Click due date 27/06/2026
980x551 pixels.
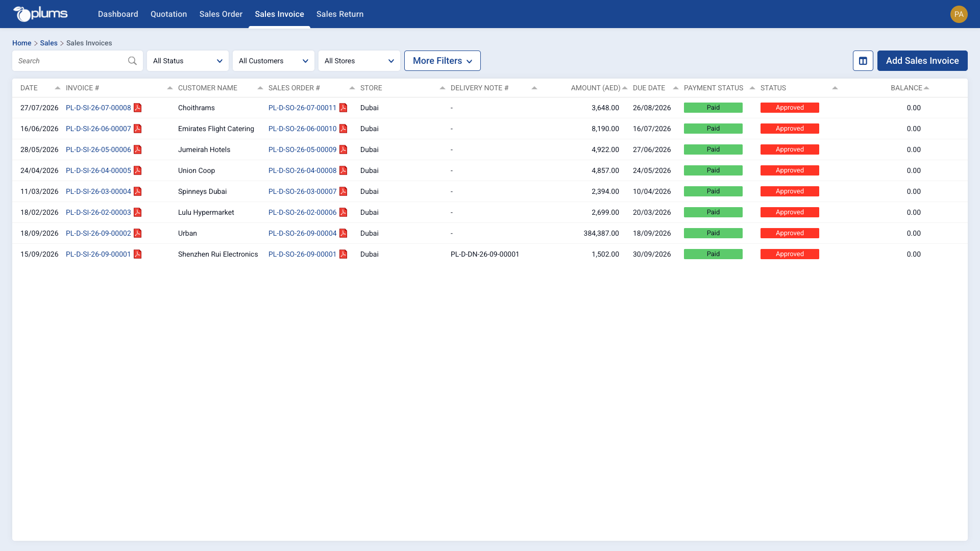(x=652, y=149)
